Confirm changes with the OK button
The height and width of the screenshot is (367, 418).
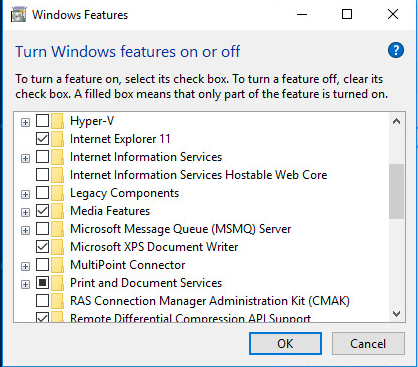click(285, 343)
